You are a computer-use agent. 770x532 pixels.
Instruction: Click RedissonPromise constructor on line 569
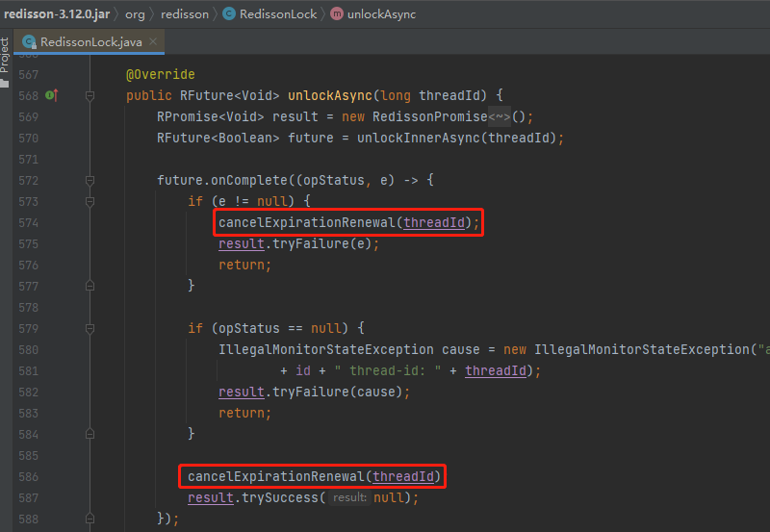429,116
